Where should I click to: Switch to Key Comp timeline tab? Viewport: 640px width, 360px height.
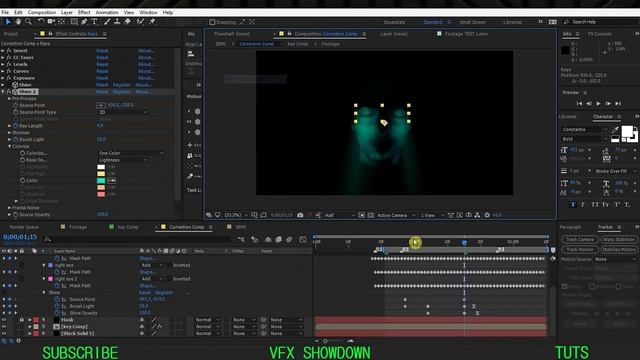coord(128,227)
